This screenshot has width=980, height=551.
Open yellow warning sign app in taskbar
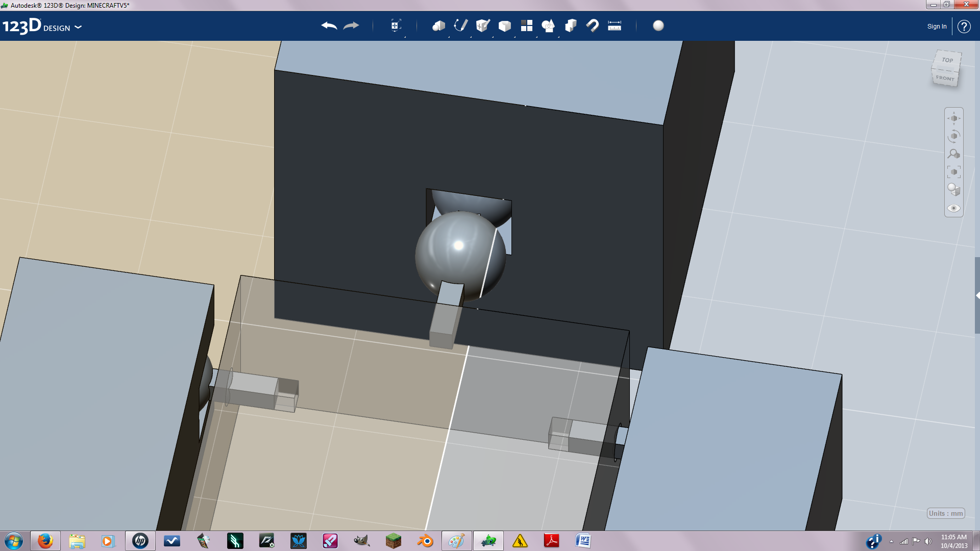click(x=520, y=541)
